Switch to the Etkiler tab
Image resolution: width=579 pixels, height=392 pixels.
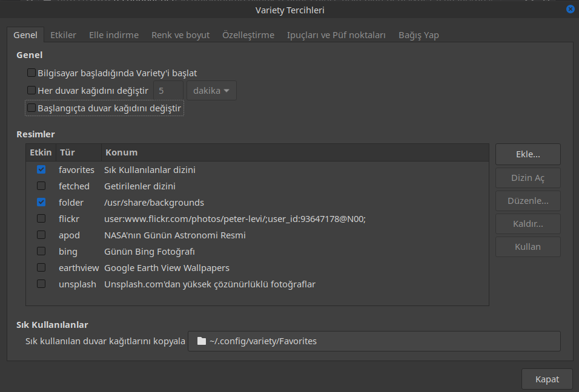click(63, 35)
